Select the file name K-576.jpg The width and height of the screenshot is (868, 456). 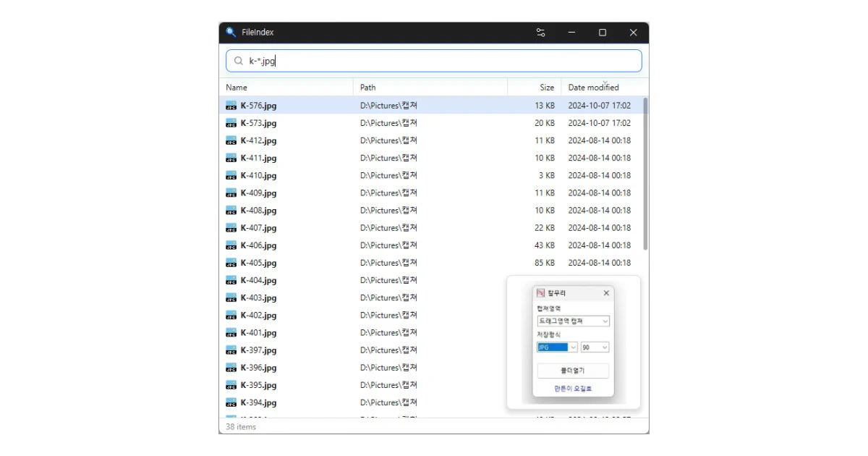tap(258, 106)
